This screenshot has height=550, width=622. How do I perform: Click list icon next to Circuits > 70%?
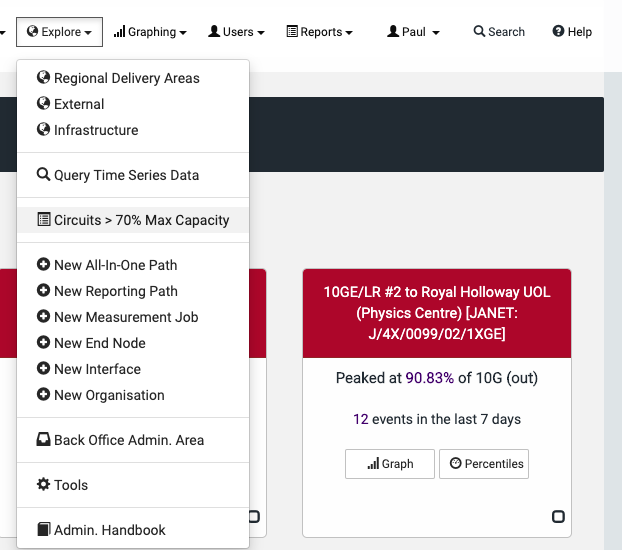(x=44, y=219)
